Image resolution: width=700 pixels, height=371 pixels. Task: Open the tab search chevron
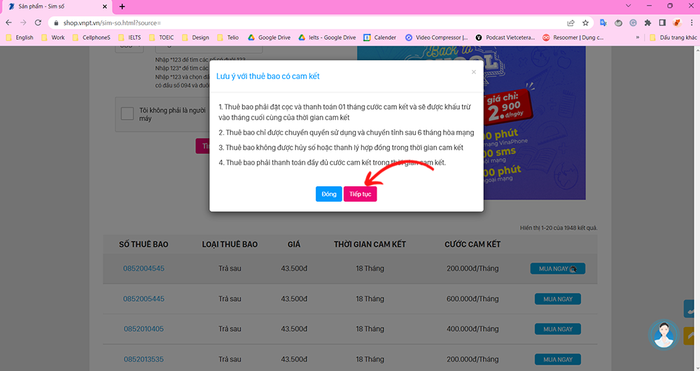(628, 6)
